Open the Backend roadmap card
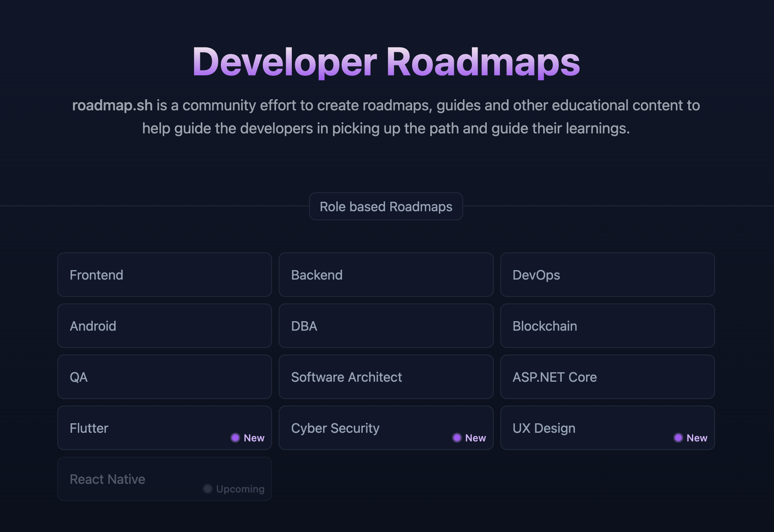The height and width of the screenshot is (532, 774). pyautogui.click(x=386, y=275)
